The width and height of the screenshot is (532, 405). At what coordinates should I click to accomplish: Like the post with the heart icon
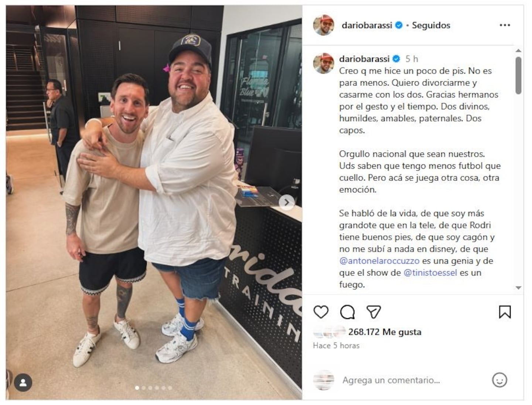pos(321,312)
